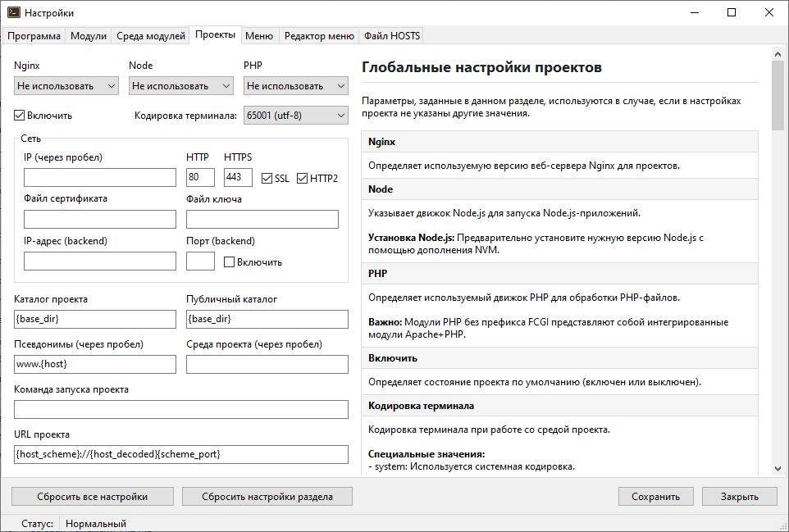Screen dimensions: 789x532
Task: Focus the URL проекта text field
Action: (181, 454)
